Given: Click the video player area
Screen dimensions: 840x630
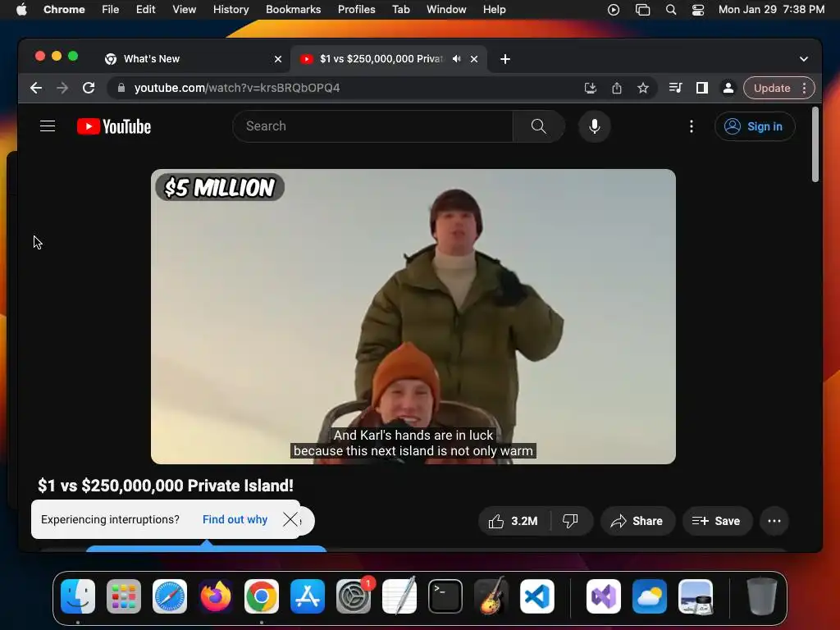Looking at the screenshot, I should point(413,316).
